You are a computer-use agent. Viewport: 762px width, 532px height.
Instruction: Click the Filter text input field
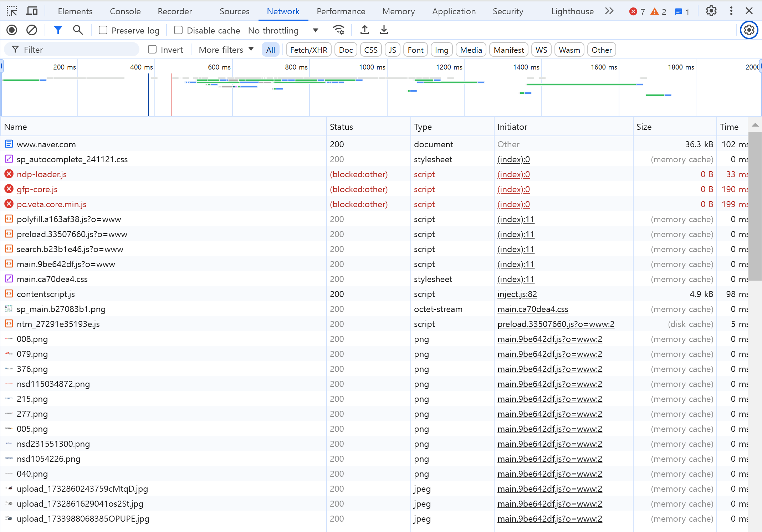tap(78, 50)
